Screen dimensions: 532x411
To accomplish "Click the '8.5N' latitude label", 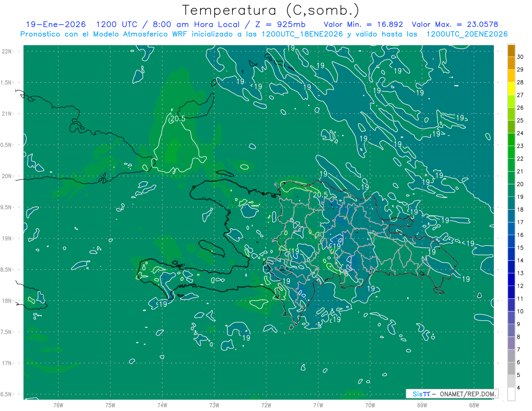I will (x=7, y=270).
